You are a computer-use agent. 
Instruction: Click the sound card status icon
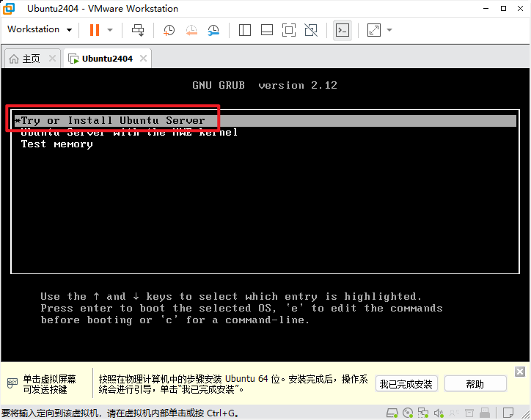click(439, 413)
